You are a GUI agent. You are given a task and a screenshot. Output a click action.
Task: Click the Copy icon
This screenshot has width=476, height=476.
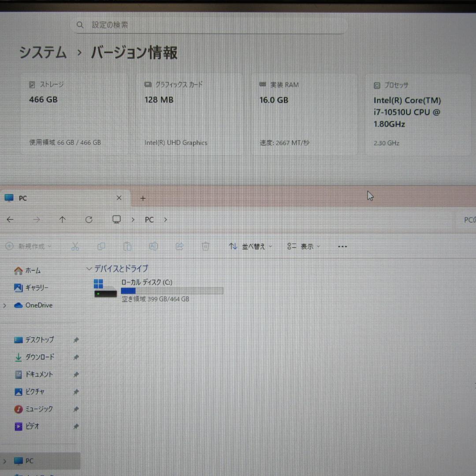pyautogui.click(x=101, y=246)
